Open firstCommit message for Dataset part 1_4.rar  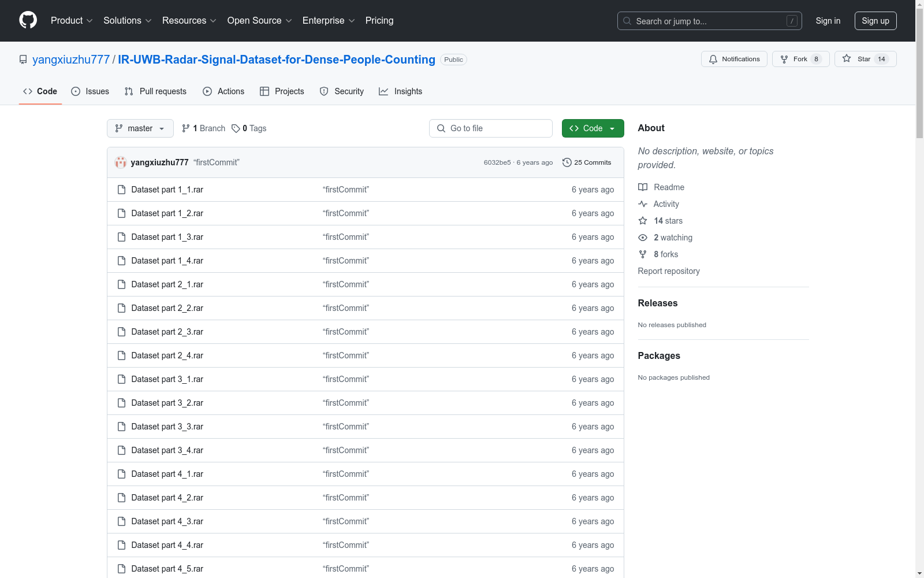(x=346, y=261)
